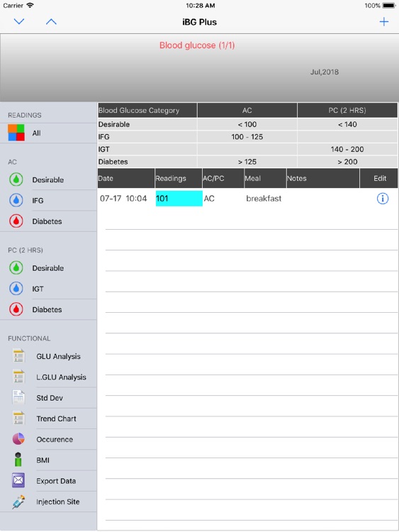Open Std Dev function
399x532 pixels.
click(48, 398)
